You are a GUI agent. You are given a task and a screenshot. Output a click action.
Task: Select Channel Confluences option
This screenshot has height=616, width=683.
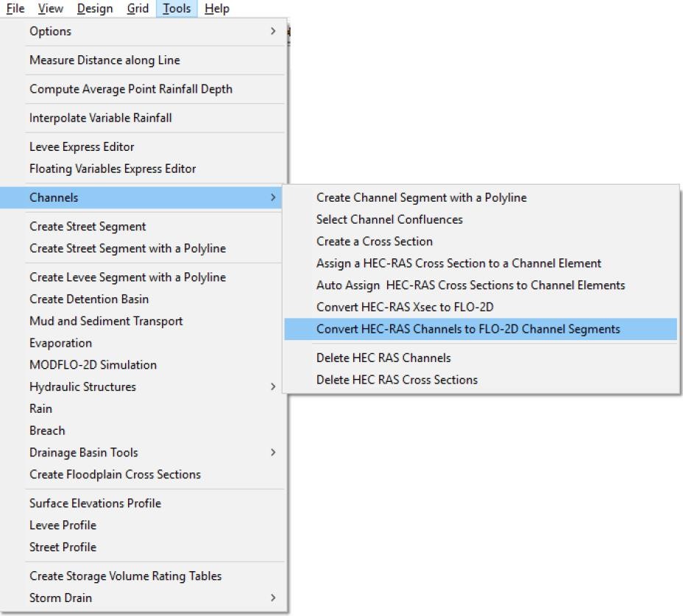[x=389, y=219]
